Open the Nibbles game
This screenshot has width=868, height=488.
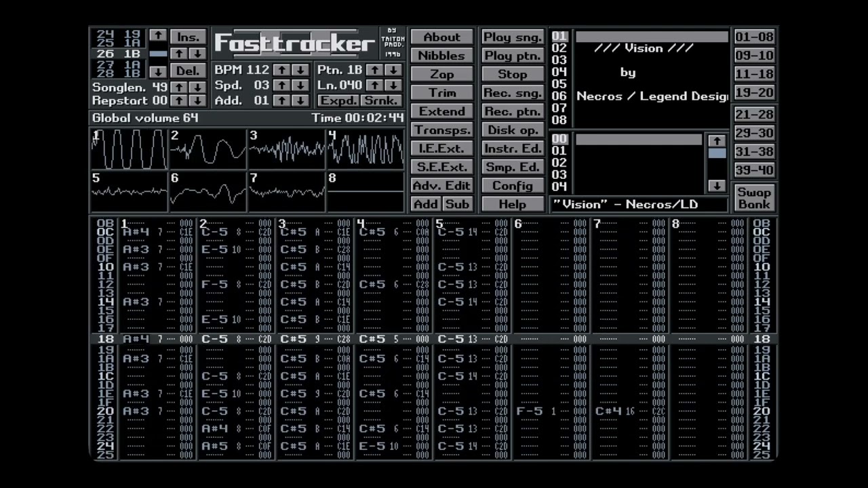point(441,56)
